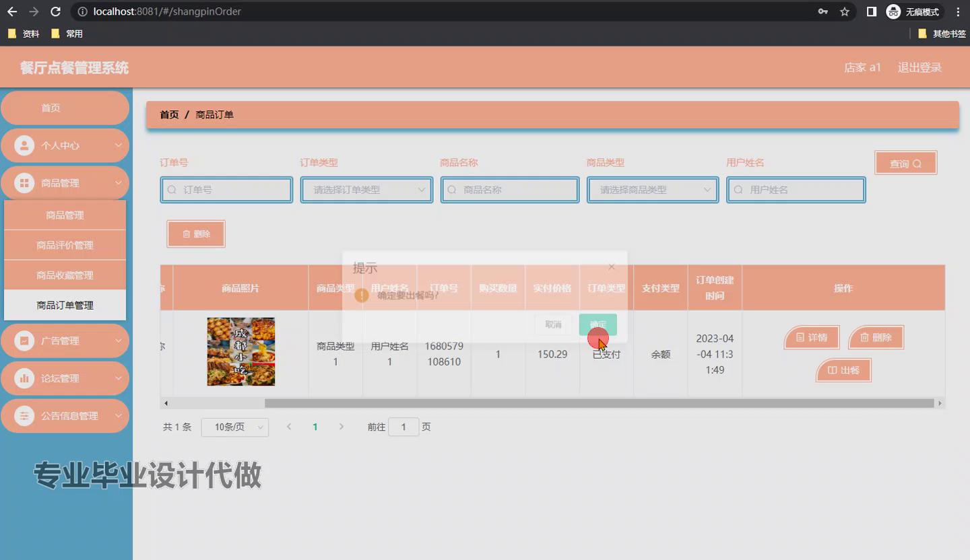Click the 广告管理 sidebar icon

pyautogui.click(x=24, y=341)
